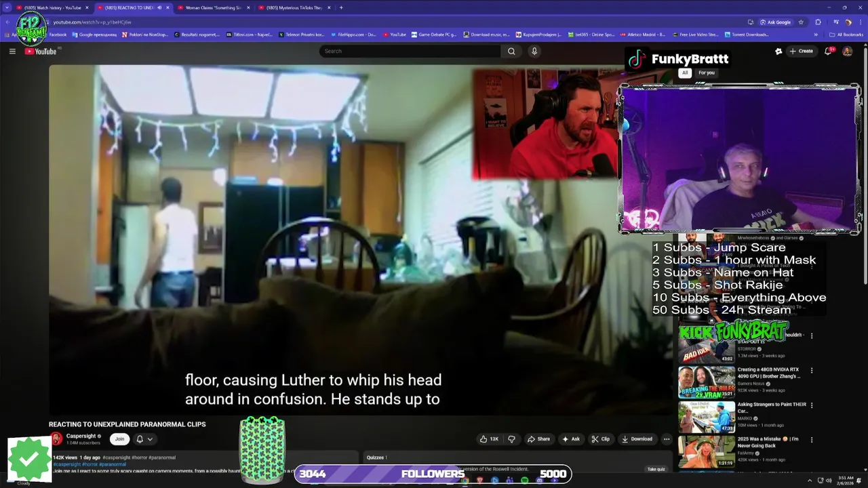Open the taskbar clock 3:51 AM

pos(845,480)
